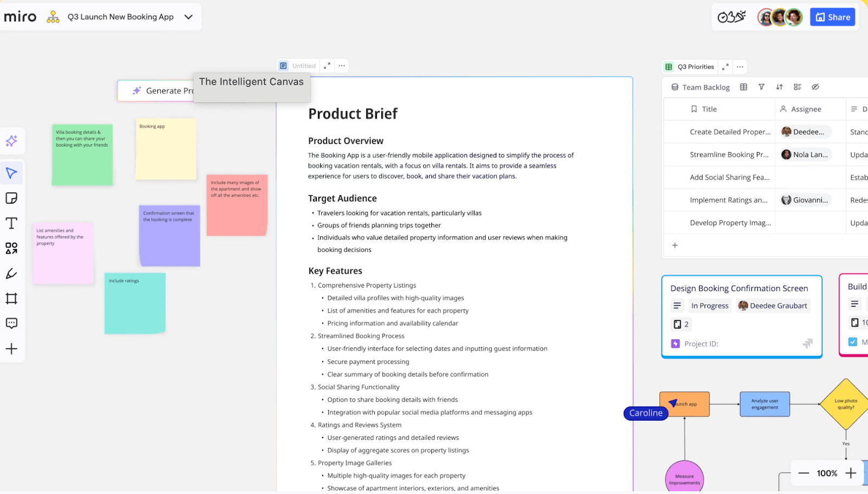The width and height of the screenshot is (868, 494).
Task: Open more options menu on Q3 Priorities
Action: 739,66
